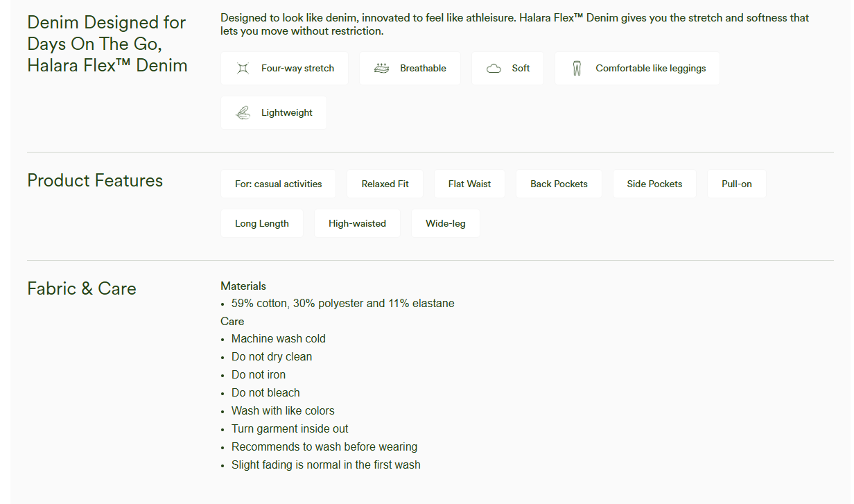Click the Soft cloud icon
The image size is (854, 504).
494,69
